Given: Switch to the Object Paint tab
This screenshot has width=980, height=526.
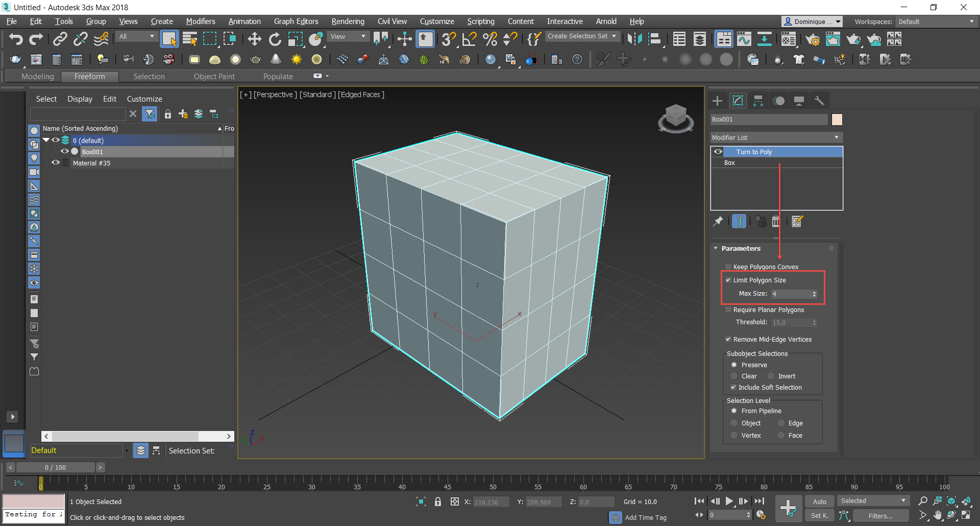Looking at the screenshot, I should click(x=214, y=76).
